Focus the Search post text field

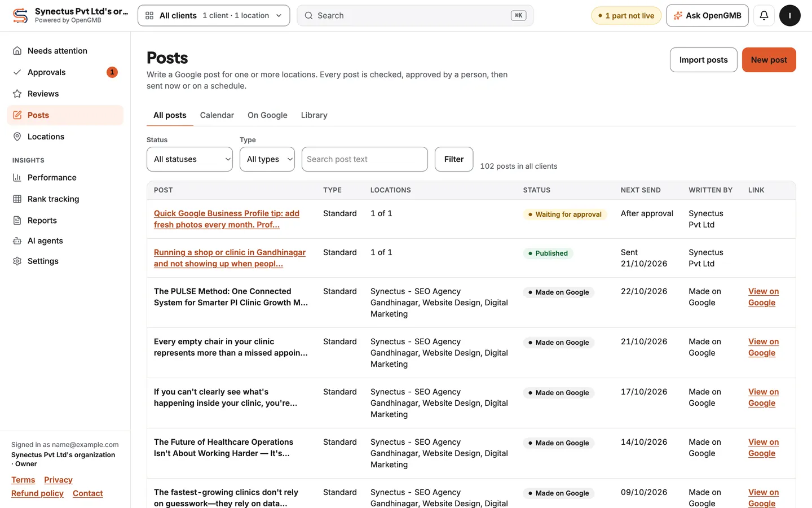(365, 159)
